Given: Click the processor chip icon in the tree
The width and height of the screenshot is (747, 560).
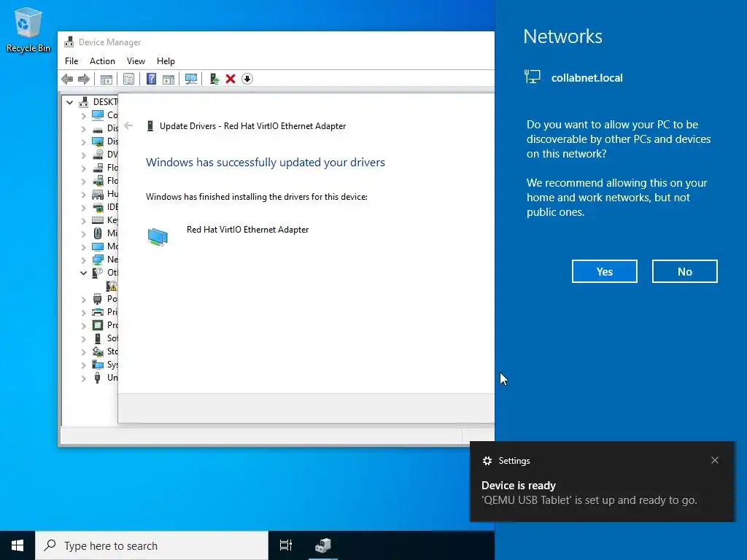Looking at the screenshot, I should click(x=98, y=325).
